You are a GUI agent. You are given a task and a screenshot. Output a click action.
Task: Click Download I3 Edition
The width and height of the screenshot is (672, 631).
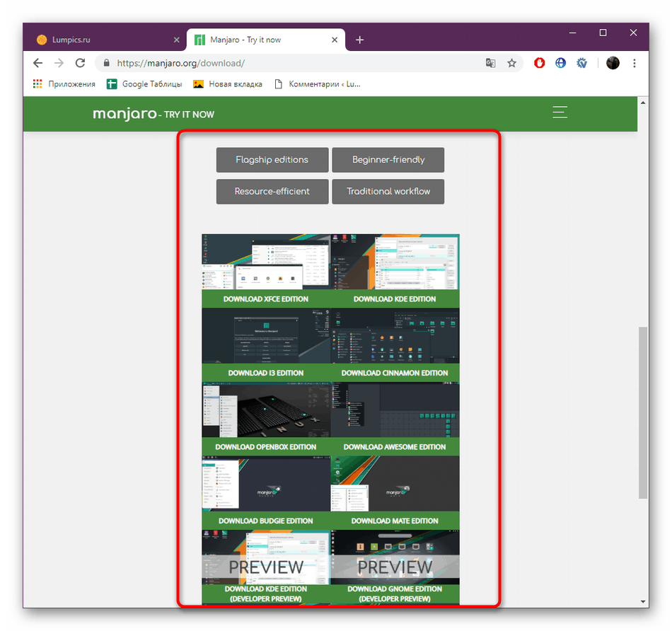pyautogui.click(x=266, y=373)
